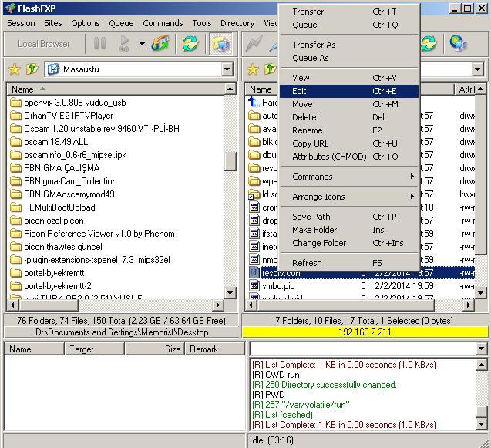This screenshot has height=448, width=491.
Task: Refresh the local pane with green arrows
Action: [x=190, y=43]
